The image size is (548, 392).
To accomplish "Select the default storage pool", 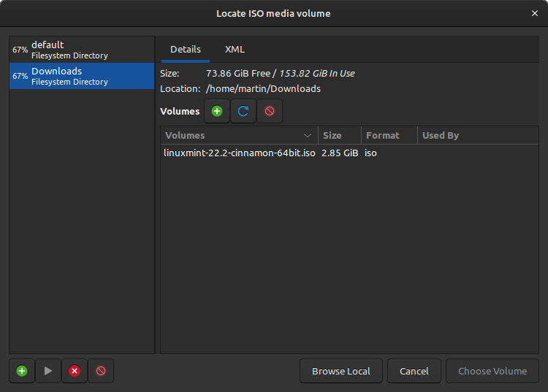I will 82,50.
